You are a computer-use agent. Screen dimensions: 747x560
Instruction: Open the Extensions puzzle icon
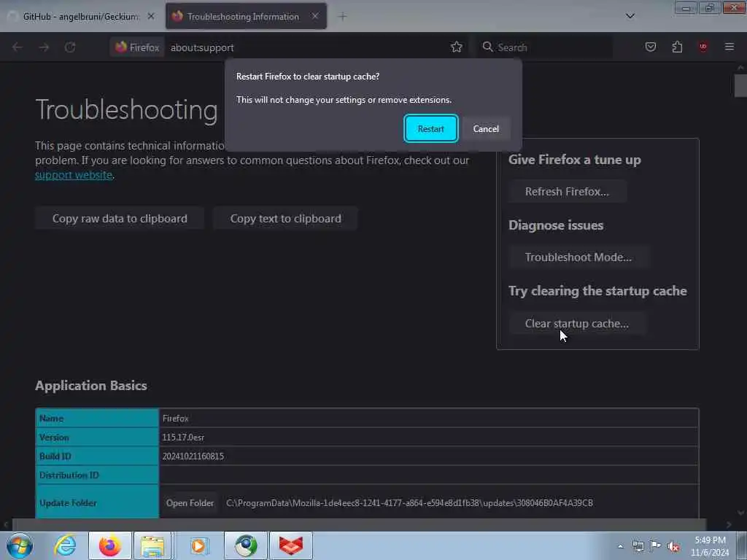click(677, 47)
